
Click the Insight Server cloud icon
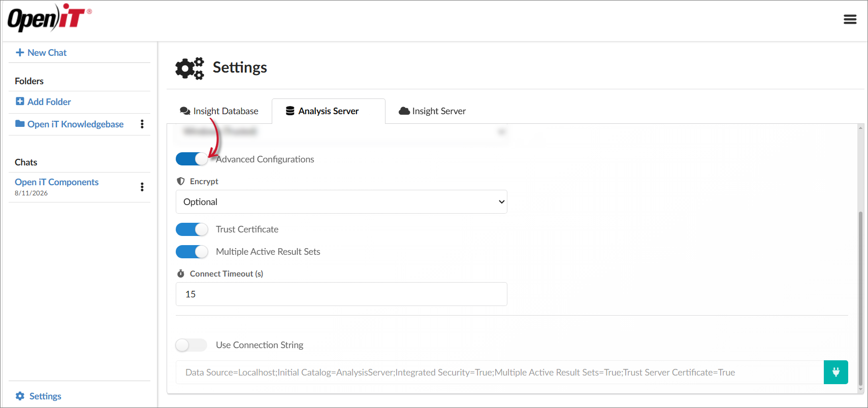pyautogui.click(x=404, y=111)
